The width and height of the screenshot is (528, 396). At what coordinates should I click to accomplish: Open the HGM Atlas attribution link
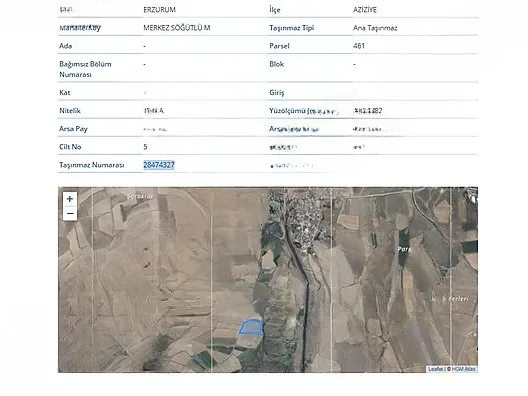click(463, 369)
